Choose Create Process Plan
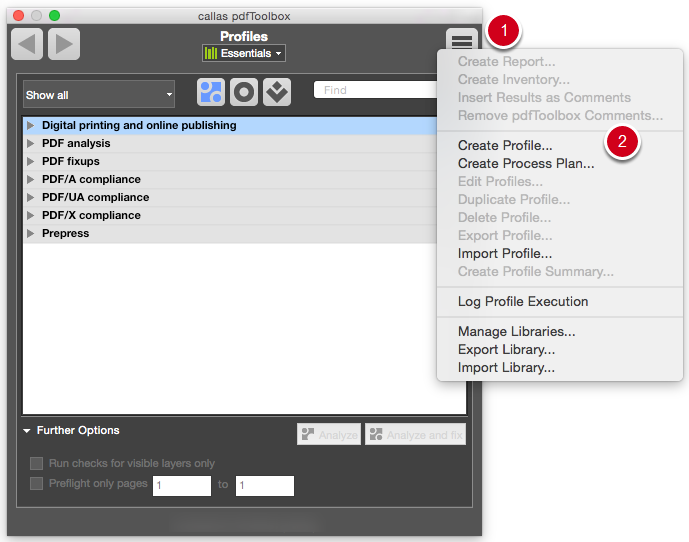Viewport: 689px width, 542px height. (x=526, y=164)
